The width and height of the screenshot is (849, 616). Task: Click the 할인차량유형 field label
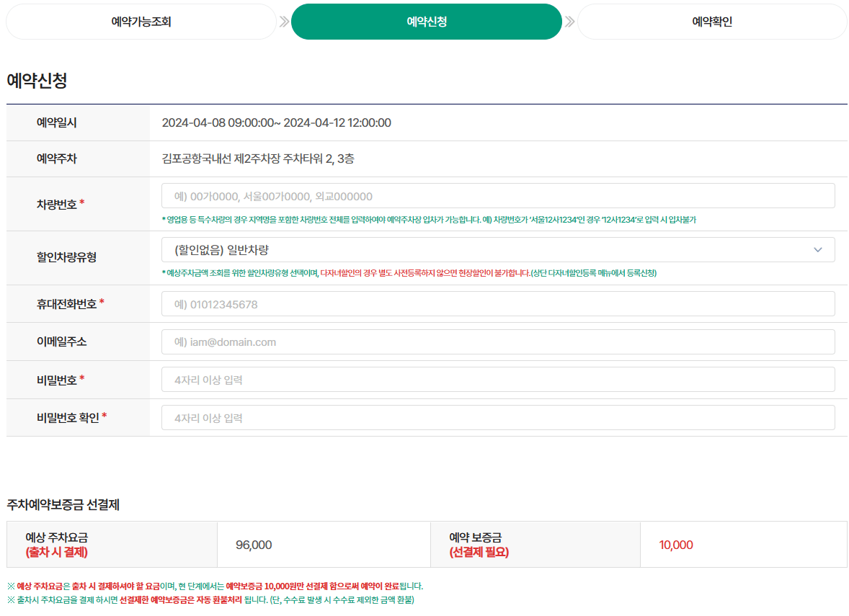tap(66, 257)
